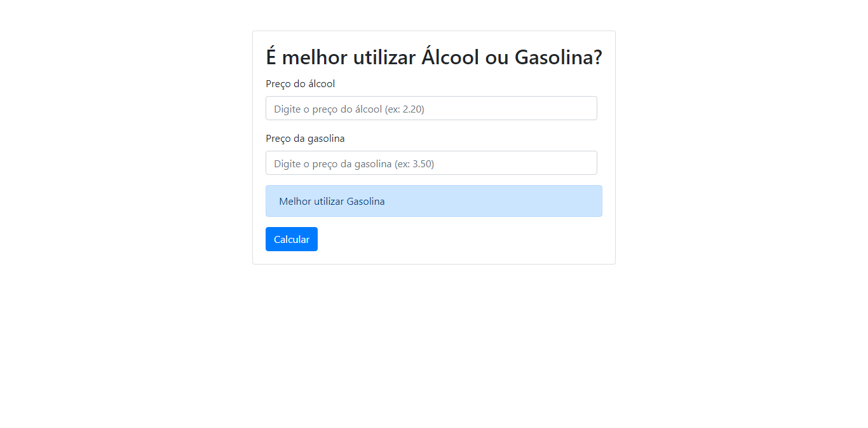Click the page title about Álcool ou Gasolina

(433, 57)
